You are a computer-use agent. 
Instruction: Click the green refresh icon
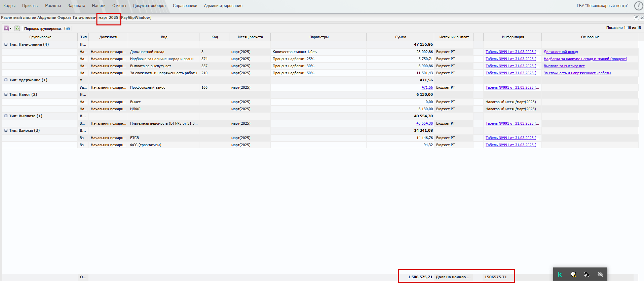17,28
